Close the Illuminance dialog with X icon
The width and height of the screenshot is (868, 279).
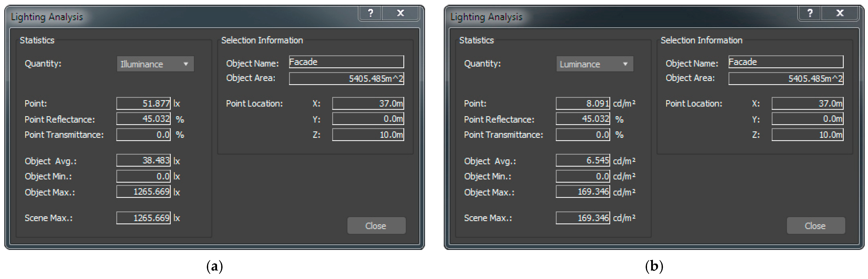[400, 13]
